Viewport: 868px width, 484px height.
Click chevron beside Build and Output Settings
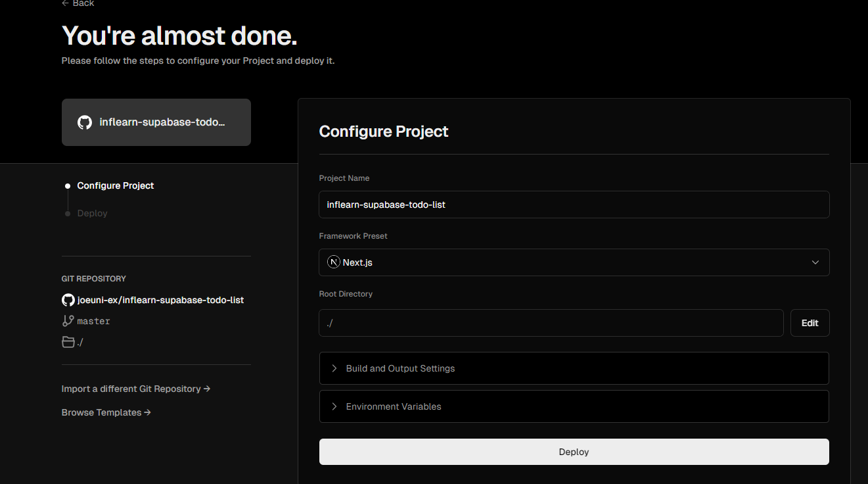(x=334, y=368)
